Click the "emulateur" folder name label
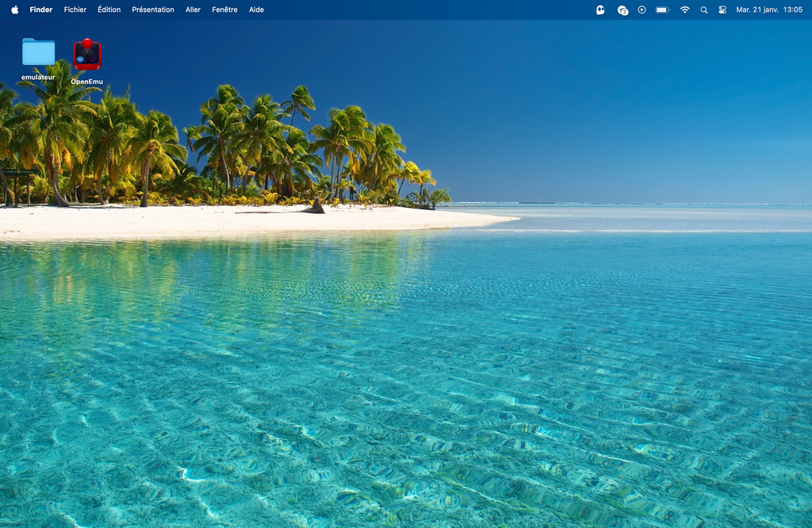Image resolution: width=812 pixels, height=528 pixels. tap(38, 77)
